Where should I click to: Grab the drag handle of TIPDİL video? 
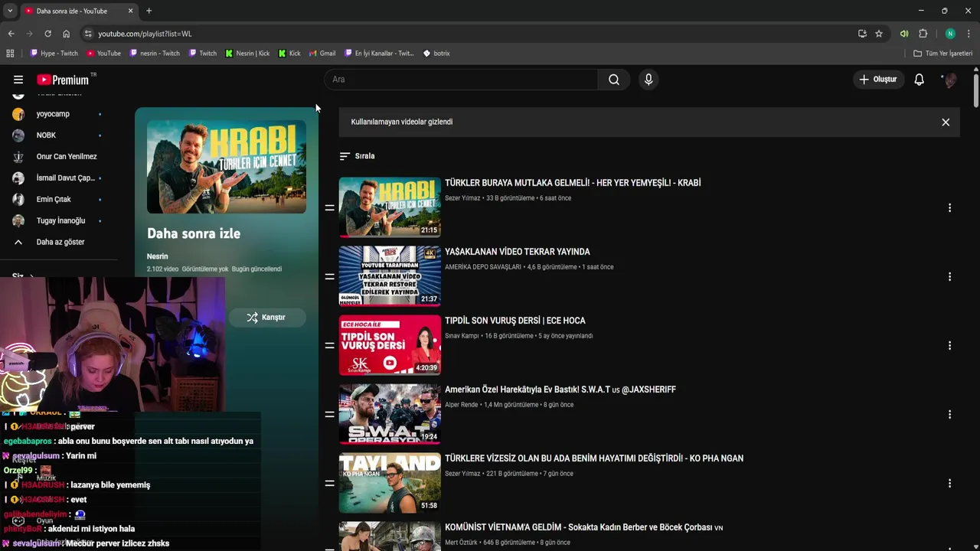[x=329, y=345]
